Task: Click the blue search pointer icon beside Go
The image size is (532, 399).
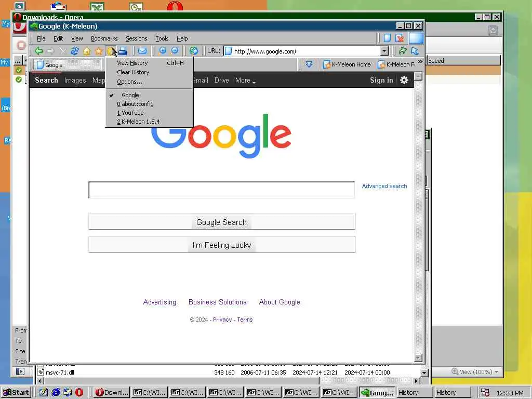Action: point(415,51)
